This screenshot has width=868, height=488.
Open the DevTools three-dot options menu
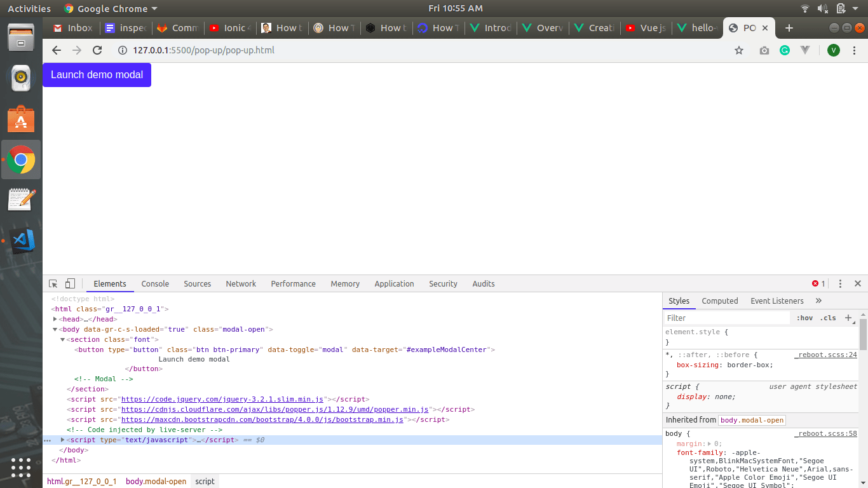tap(840, 284)
